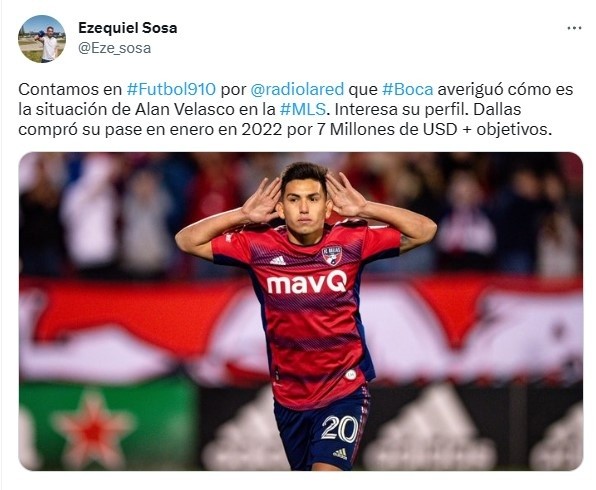Open the @Eze_sosa handle
This screenshot has width=596, height=490.
(114, 48)
